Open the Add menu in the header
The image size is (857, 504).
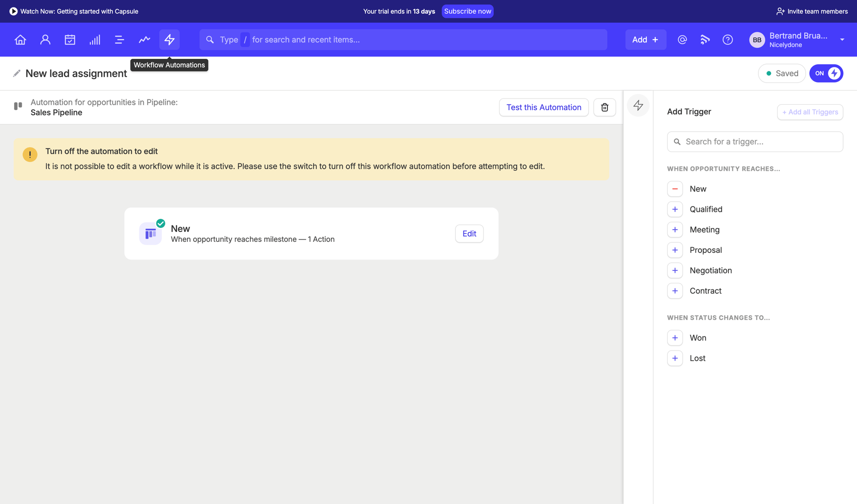click(645, 39)
